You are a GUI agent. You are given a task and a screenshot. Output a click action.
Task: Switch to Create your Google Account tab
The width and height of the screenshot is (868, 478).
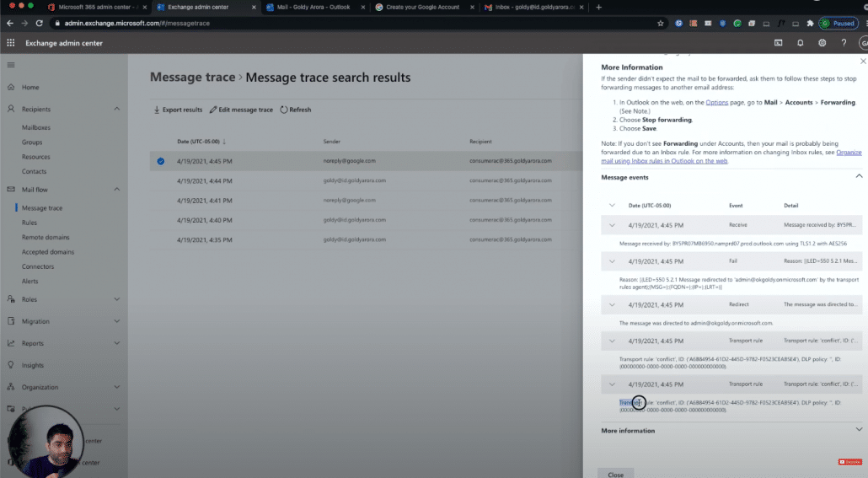point(422,8)
